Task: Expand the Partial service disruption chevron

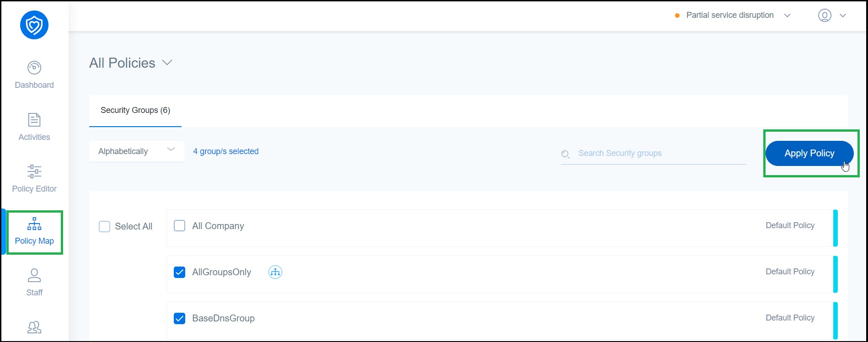Action: pyautogui.click(x=787, y=16)
